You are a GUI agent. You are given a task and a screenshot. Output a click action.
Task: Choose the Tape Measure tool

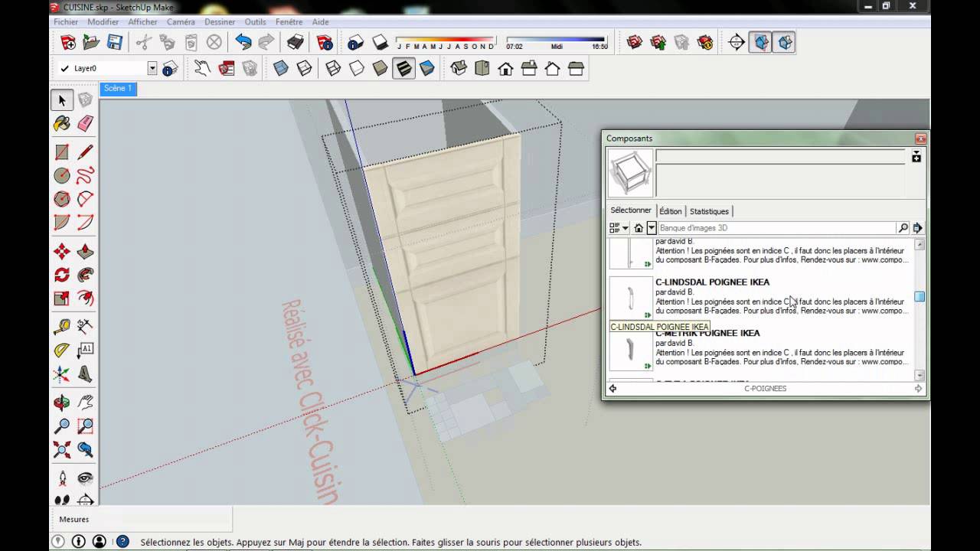[62, 327]
